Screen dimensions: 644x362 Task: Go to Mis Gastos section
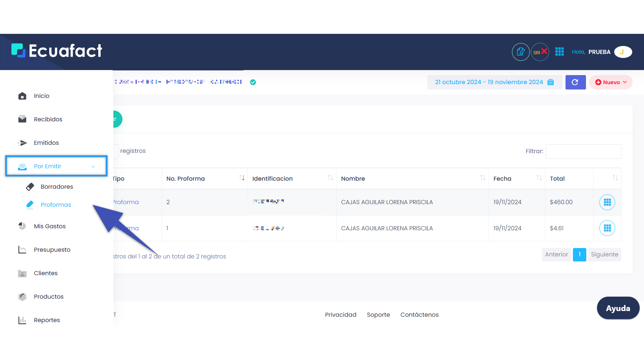(x=50, y=226)
